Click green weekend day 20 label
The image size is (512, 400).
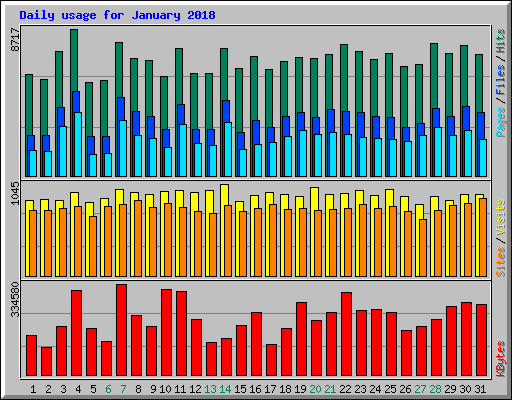[315, 389]
